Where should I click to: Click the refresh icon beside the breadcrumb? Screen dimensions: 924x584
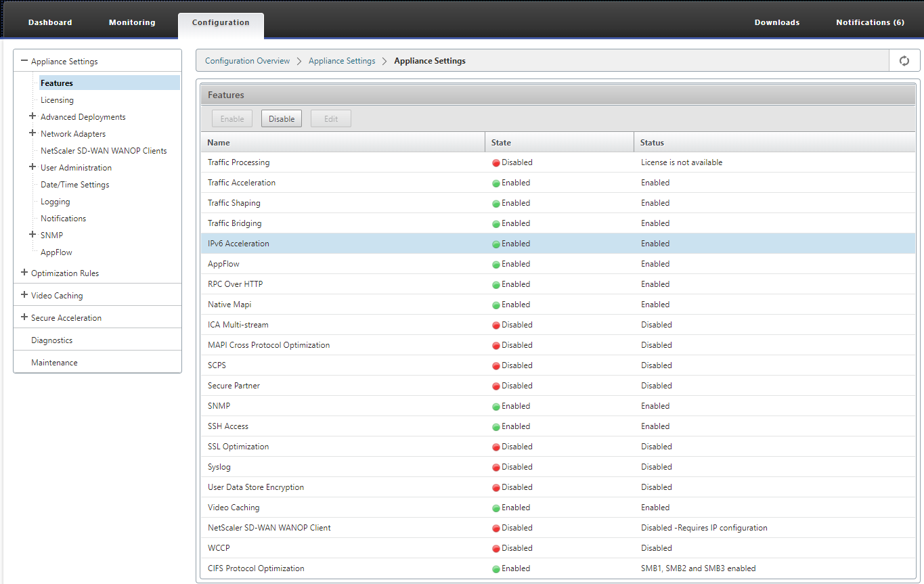click(x=904, y=61)
